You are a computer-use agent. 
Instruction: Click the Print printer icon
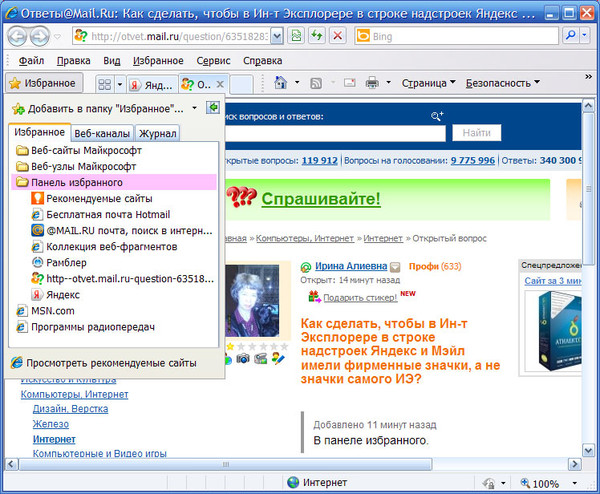tap(372, 83)
